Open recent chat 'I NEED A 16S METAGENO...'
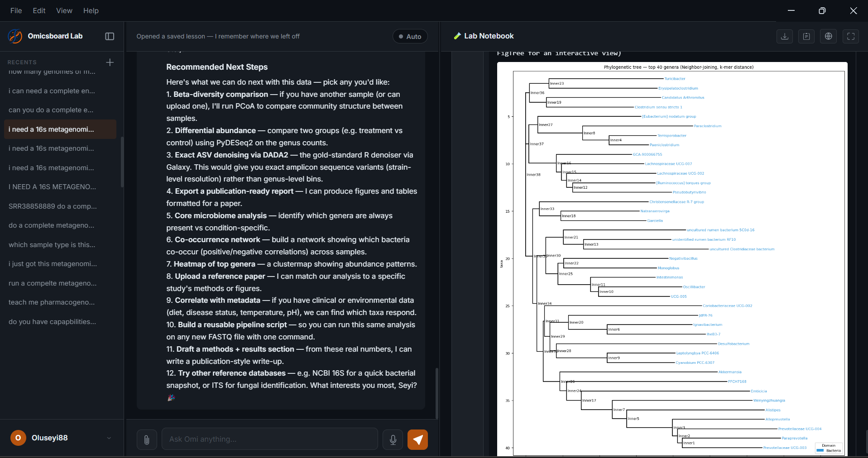868x458 pixels. tap(60, 187)
